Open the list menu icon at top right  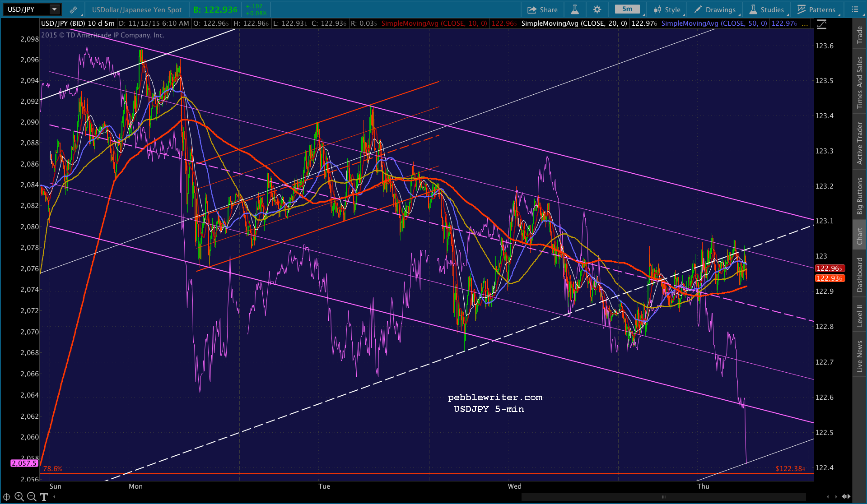pos(855,9)
